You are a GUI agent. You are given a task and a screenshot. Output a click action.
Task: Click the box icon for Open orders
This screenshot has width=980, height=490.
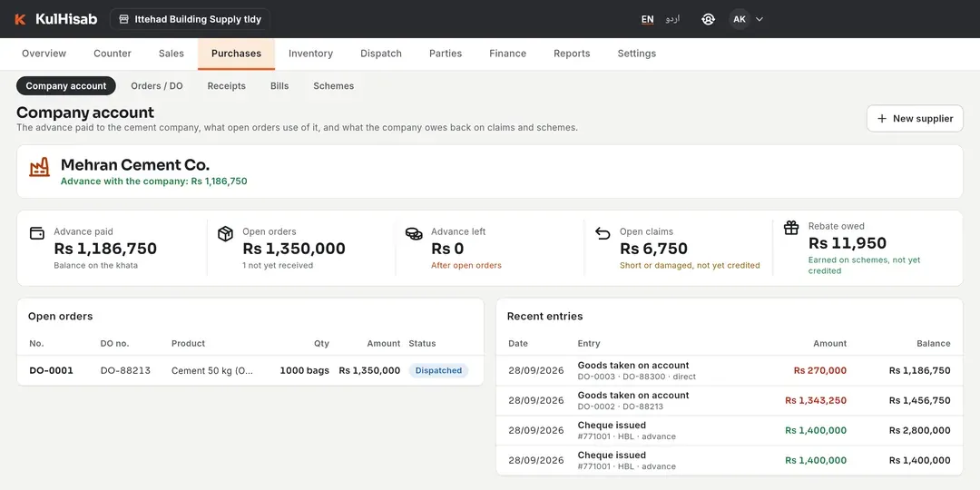point(225,233)
